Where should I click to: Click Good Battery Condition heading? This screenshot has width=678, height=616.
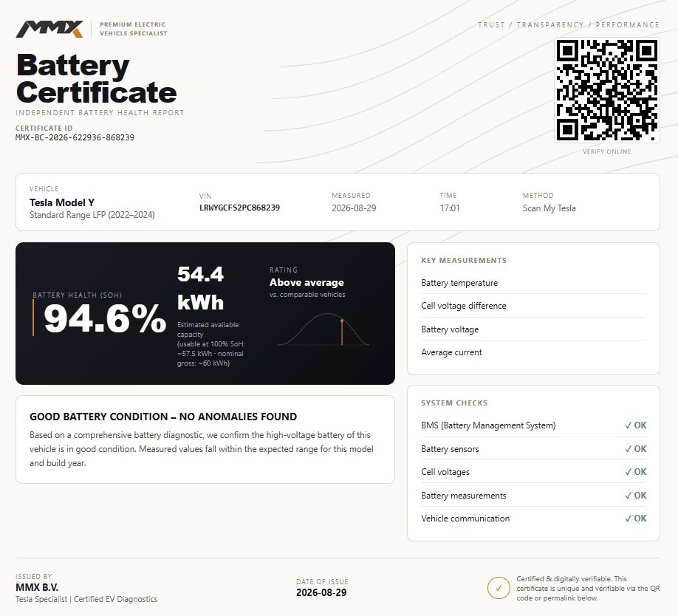[x=163, y=417]
